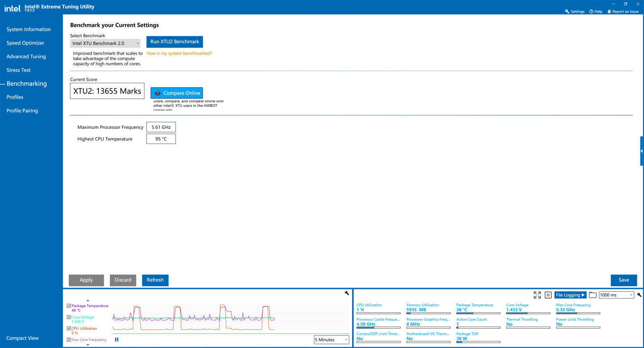Open the 5 Minutes time range dropdown
Viewport: 644px width, 348px height.
point(331,340)
